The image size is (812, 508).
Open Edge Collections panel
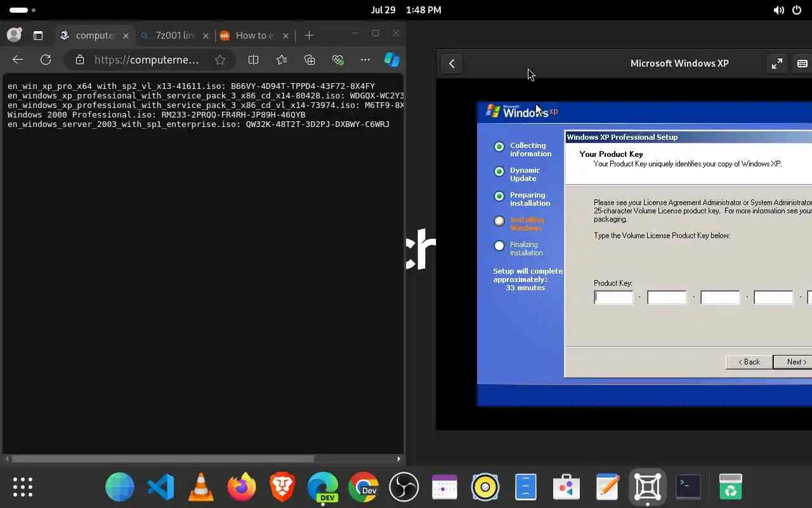(x=310, y=60)
